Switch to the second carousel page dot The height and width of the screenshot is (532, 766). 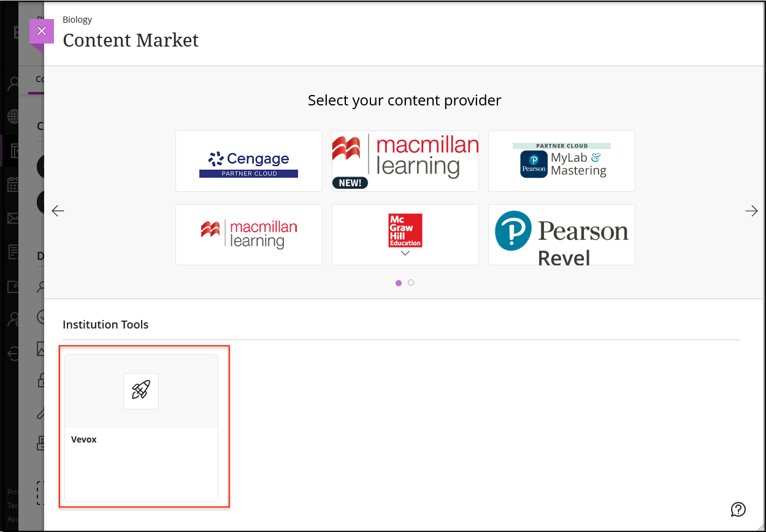pyautogui.click(x=411, y=283)
